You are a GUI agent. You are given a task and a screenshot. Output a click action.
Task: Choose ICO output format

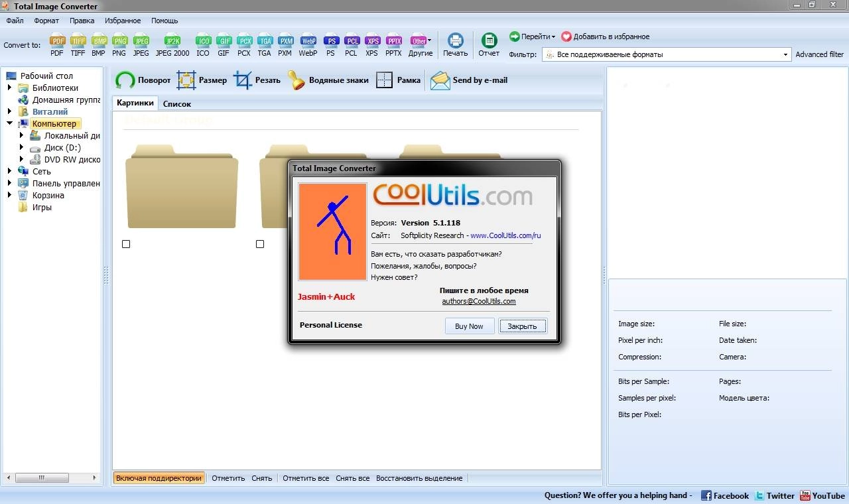point(203,45)
